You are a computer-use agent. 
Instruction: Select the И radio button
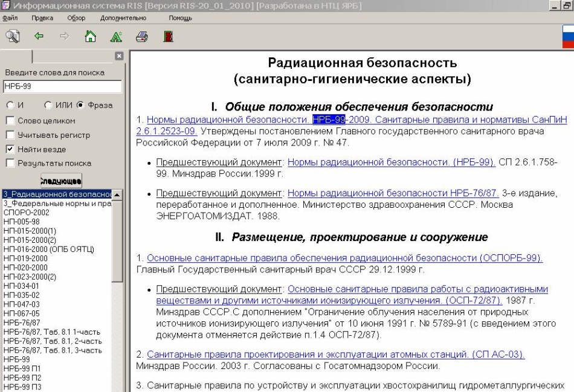click(10, 105)
